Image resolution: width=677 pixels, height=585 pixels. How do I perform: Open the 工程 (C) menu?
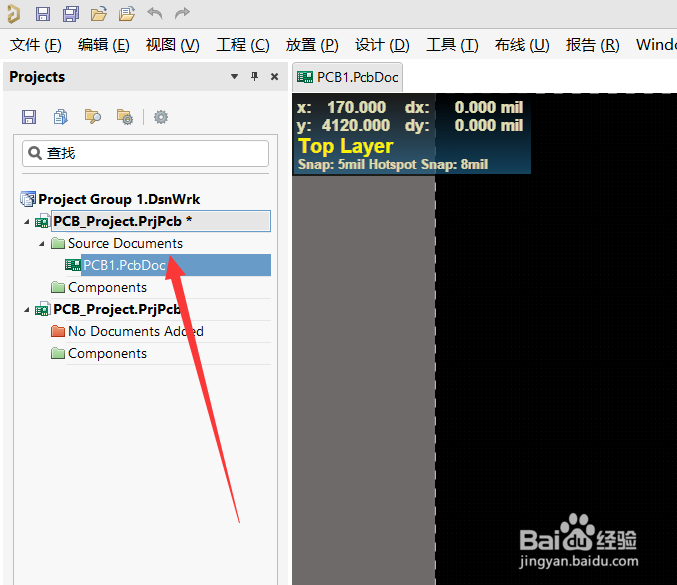point(243,45)
